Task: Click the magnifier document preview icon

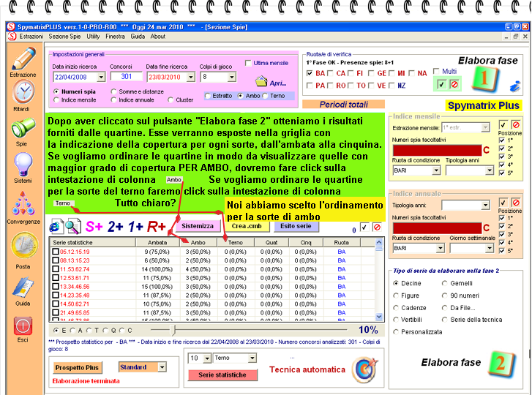Action: (72, 226)
